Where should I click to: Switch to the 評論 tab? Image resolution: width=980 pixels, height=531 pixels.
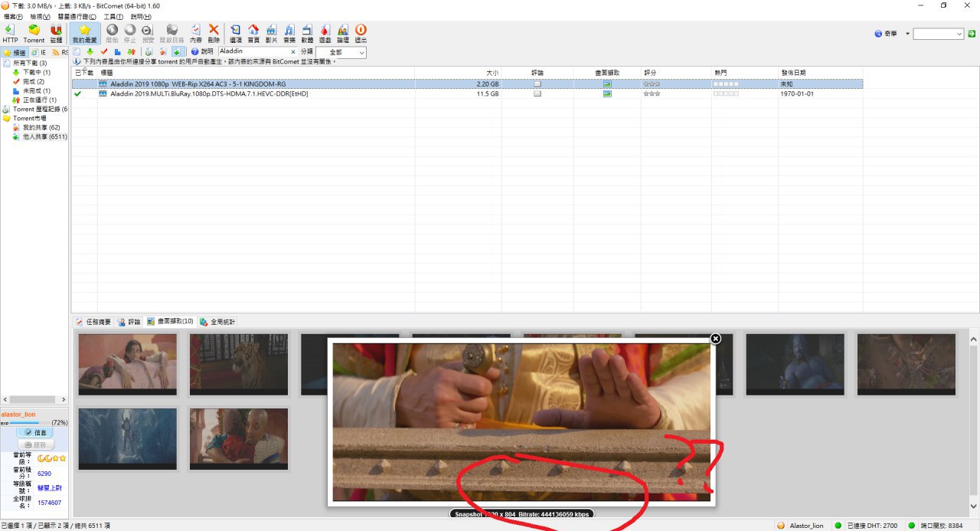[x=129, y=322]
